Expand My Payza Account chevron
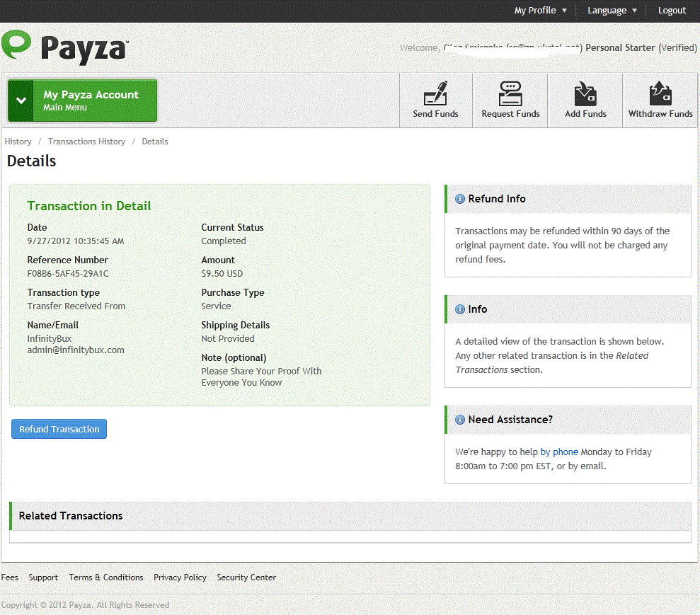Image resolution: width=700 pixels, height=615 pixels. [x=21, y=100]
